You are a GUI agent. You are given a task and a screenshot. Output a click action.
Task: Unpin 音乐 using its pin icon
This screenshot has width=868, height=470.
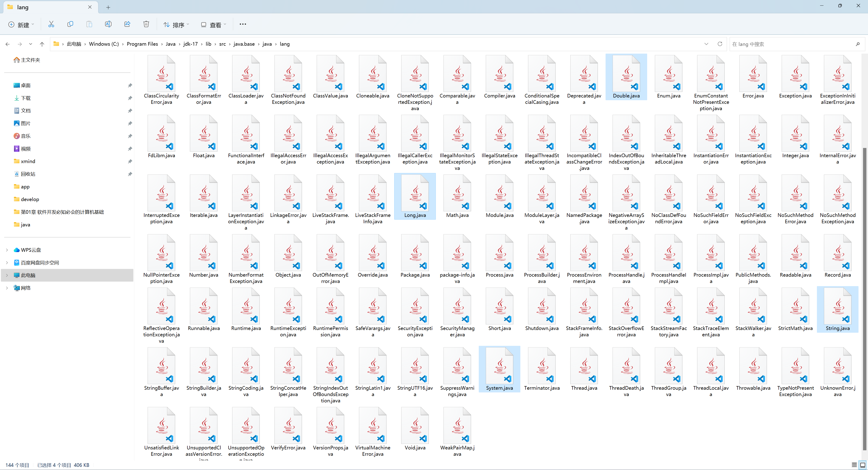pos(130,136)
